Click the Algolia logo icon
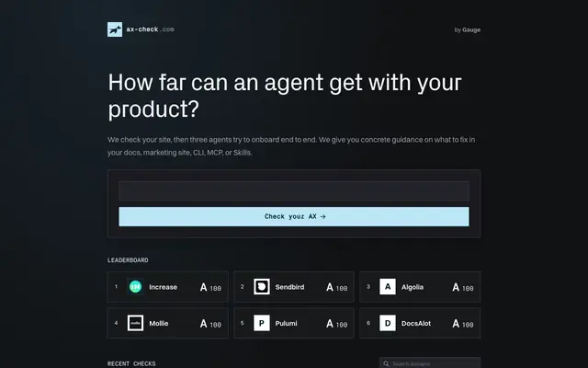 click(388, 287)
